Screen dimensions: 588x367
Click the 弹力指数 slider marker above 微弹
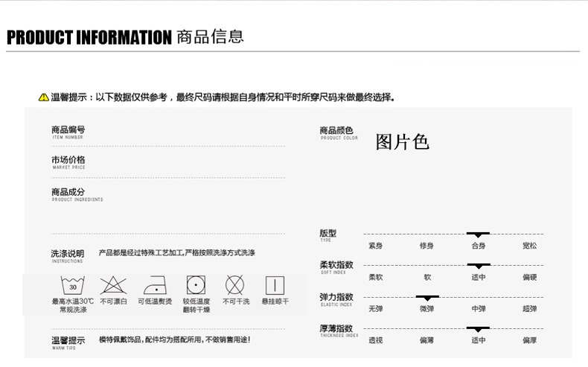pos(427,298)
